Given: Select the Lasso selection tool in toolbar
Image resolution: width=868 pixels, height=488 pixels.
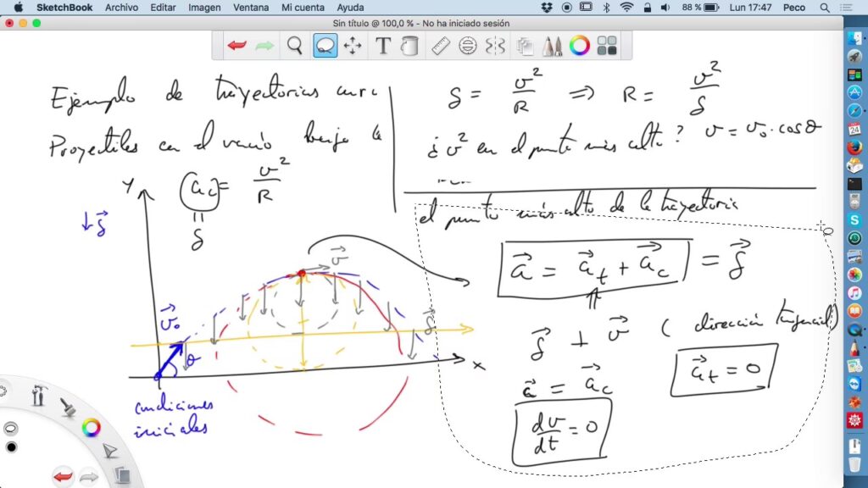Looking at the screenshot, I should (325, 46).
